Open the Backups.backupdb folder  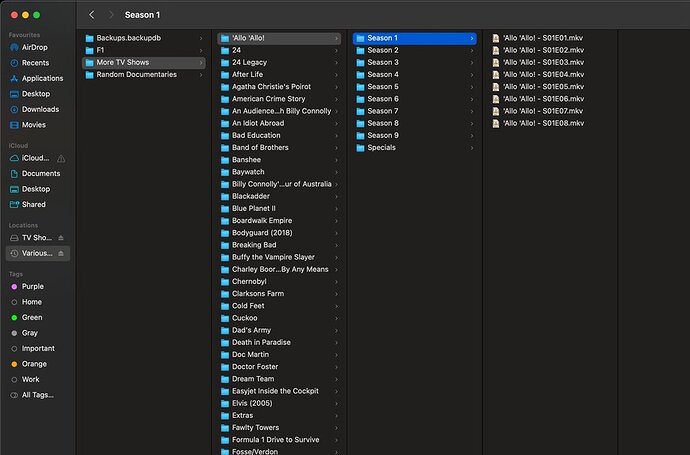click(143, 38)
